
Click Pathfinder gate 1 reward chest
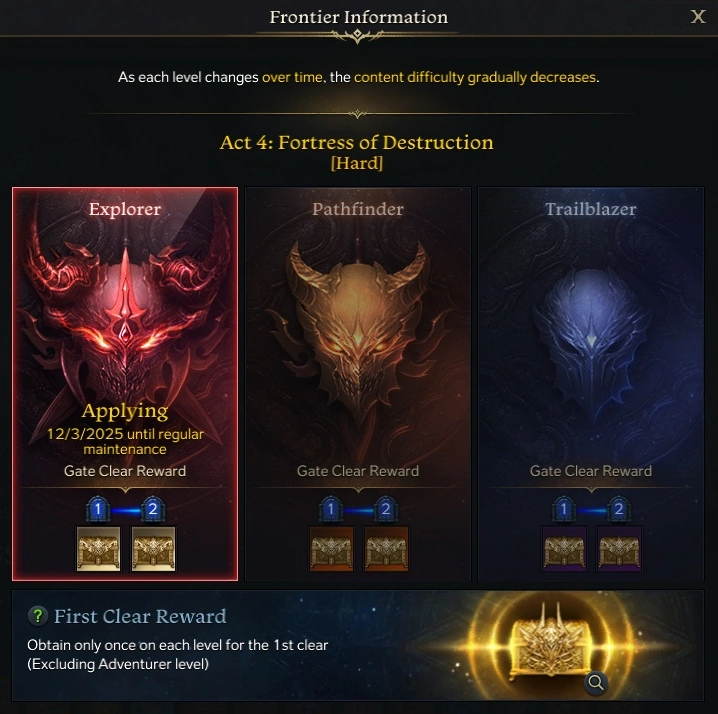click(332, 548)
